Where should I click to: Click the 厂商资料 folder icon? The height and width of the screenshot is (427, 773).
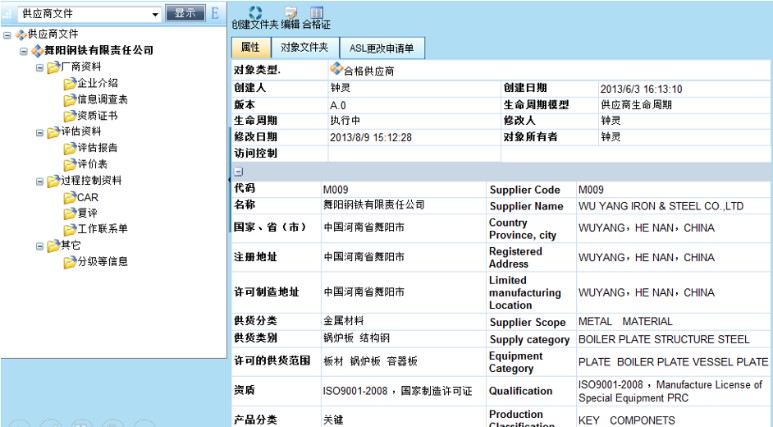click(53, 68)
